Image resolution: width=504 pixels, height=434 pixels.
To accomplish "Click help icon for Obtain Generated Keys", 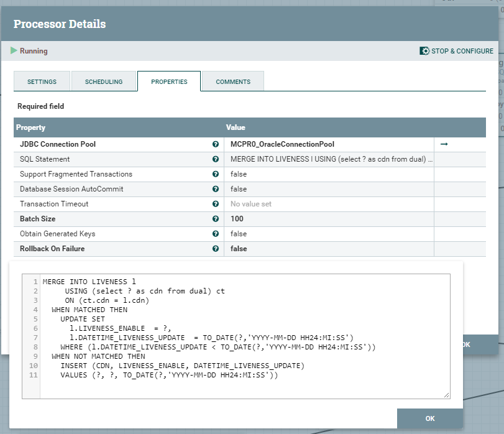I will [x=216, y=234].
